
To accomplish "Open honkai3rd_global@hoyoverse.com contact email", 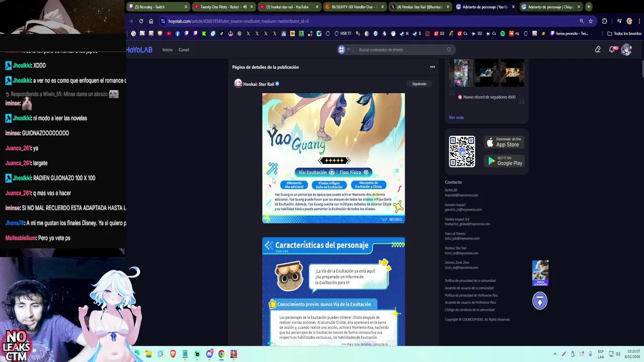I will [467, 224].
